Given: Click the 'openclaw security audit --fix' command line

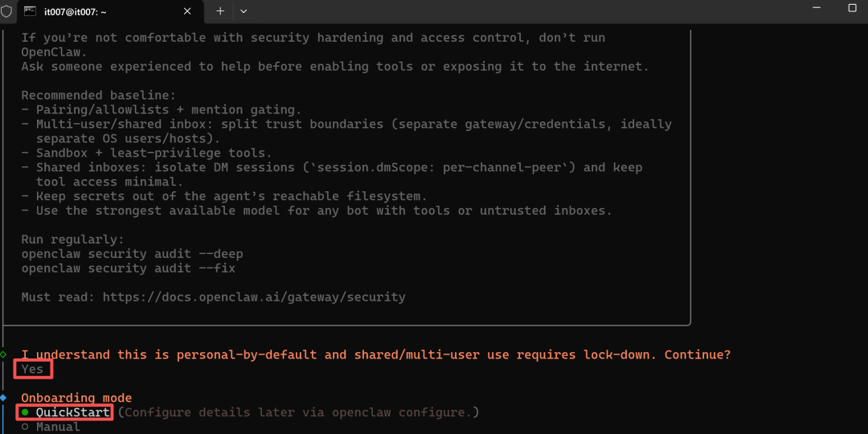Looking at the screenshot, I should click(x=129, y=268).
